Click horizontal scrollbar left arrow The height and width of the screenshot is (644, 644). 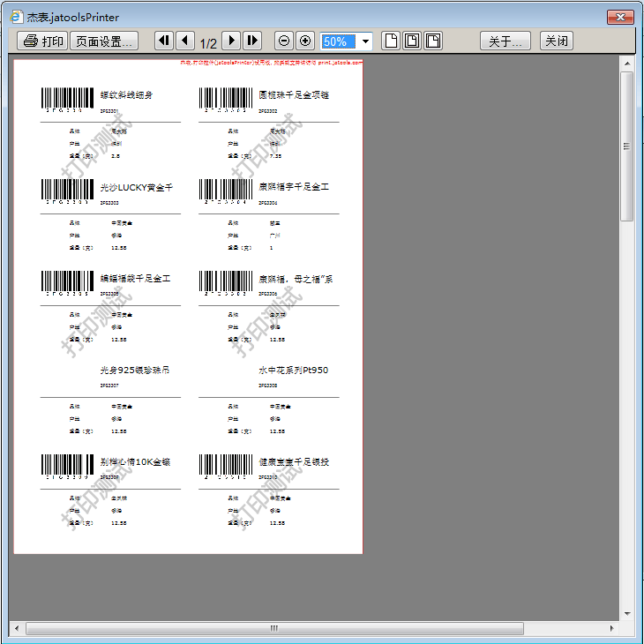click(x=17, y=628)
